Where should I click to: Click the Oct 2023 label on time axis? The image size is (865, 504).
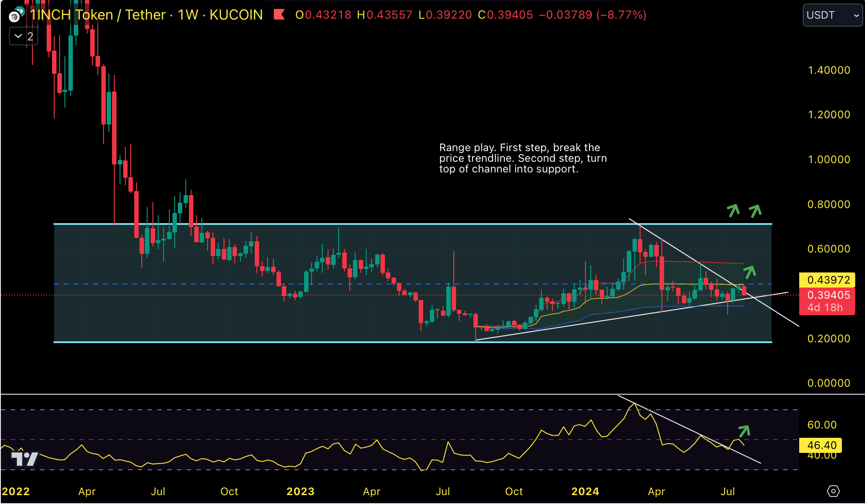[x=514, y=492]
